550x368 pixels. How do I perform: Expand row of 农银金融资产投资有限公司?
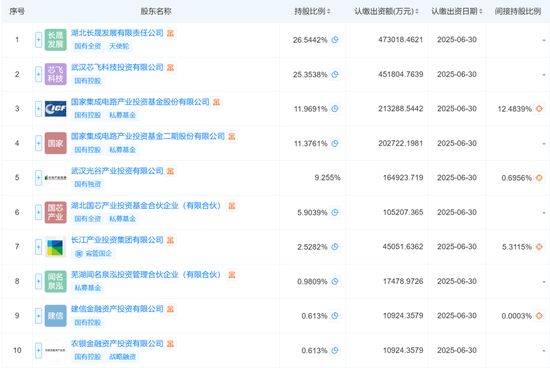(39, 350)
